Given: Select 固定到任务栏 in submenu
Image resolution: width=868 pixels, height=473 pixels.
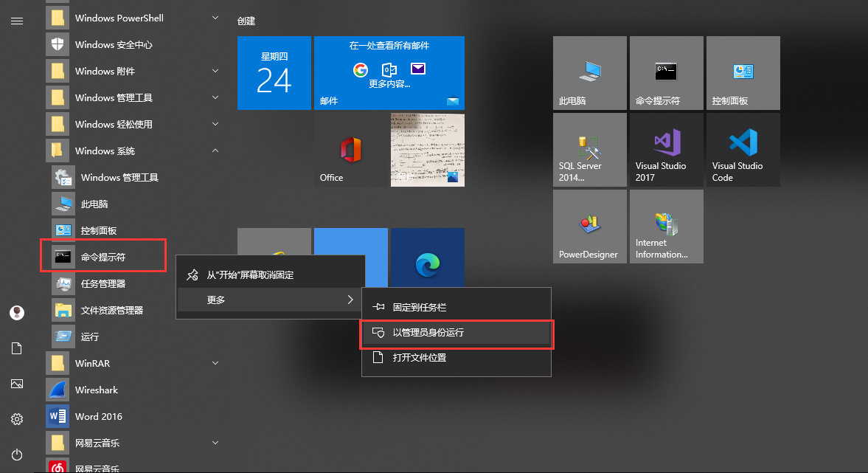Looking at the screenshot, I should tap(456, 308).
